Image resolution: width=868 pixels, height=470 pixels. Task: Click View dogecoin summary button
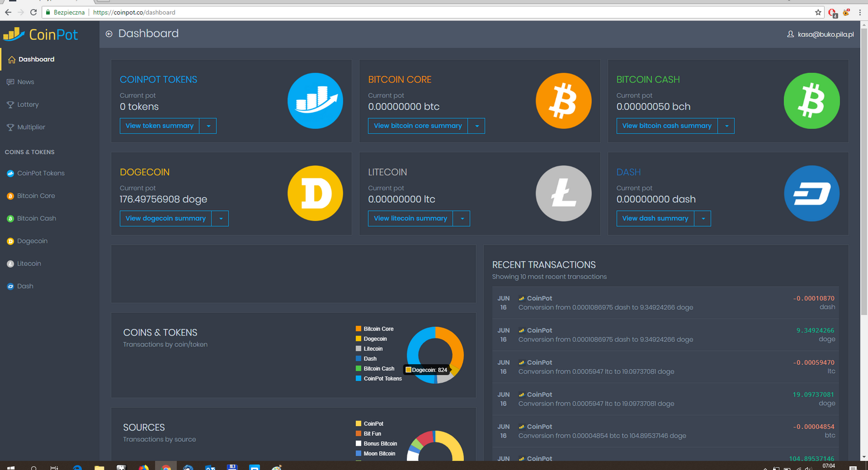165,218
